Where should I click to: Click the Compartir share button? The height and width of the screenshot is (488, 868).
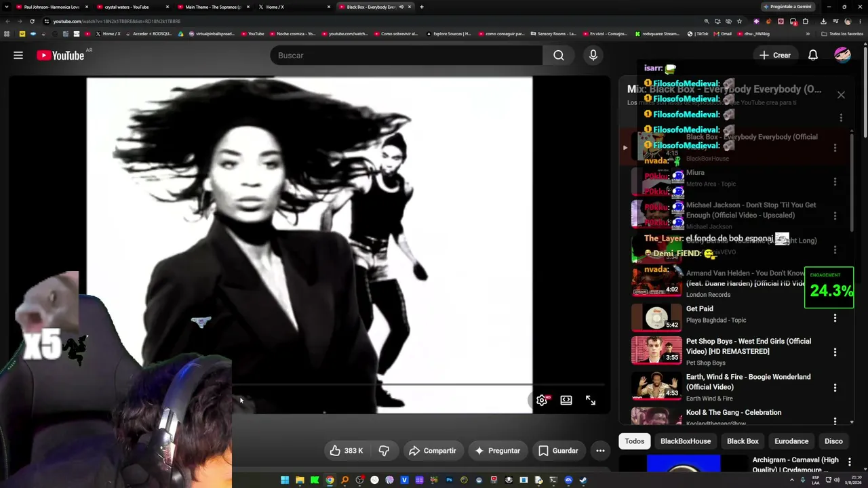[433, 451]
